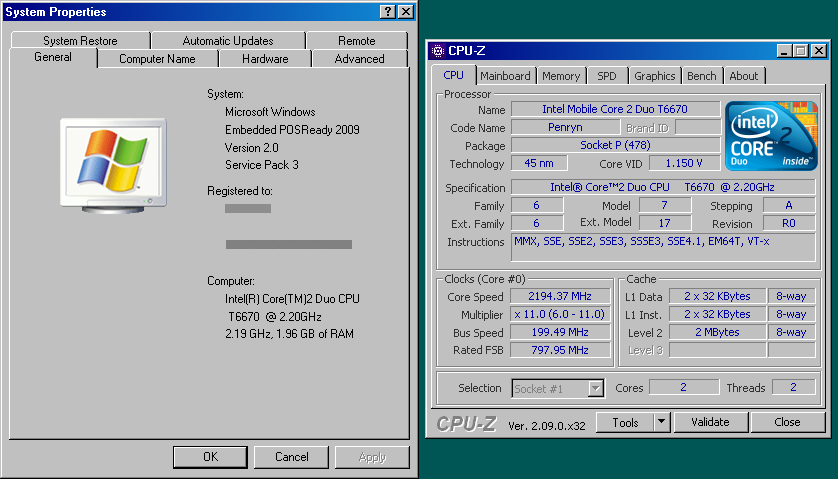Expand the Tools dropdown arrow in CPU-Z
This screenshot has width=838, height=479.
tap(662, 422)
